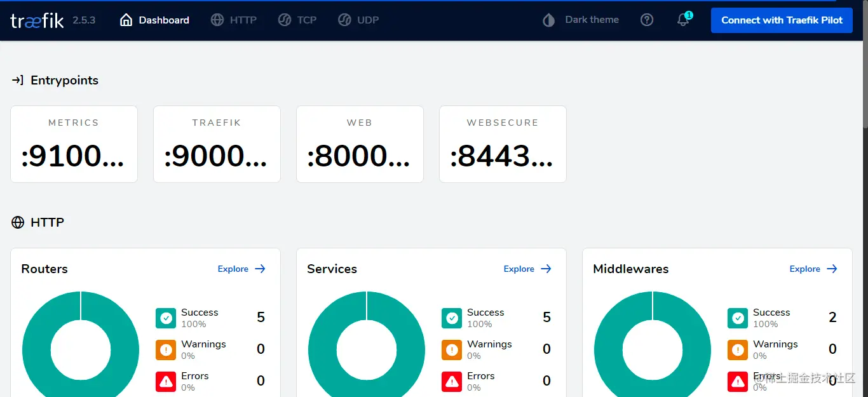
Task: Toggle the Dark theme switch
Action: pos(581,20)
